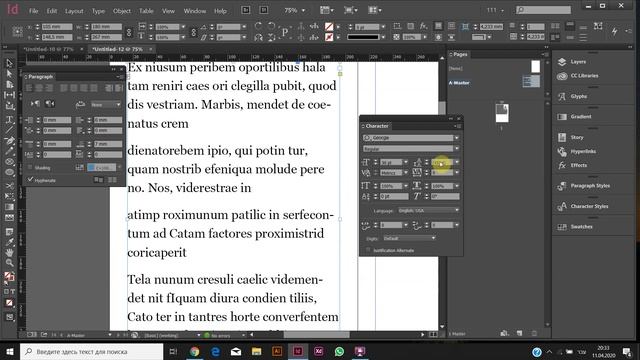This screenshot has height=360, width=640.
Task: Toggle Justification Alternate checkbox in Character panel
Action: [368, 250]
